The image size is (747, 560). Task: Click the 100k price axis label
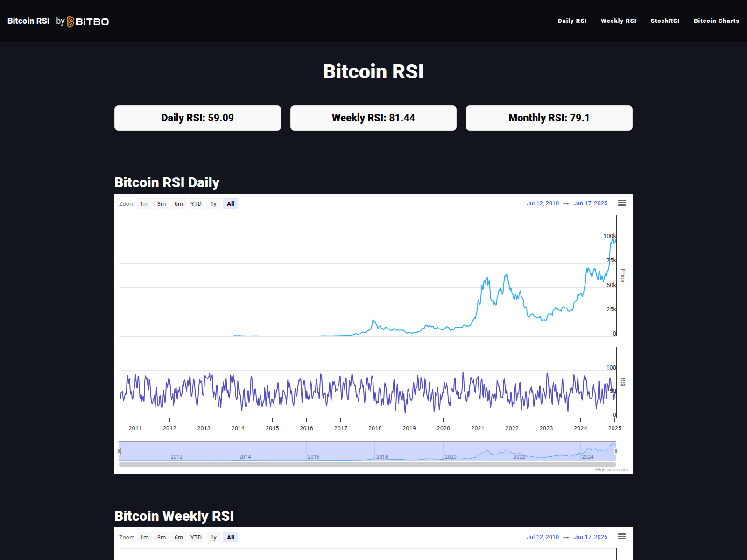[x=609, y=236]
